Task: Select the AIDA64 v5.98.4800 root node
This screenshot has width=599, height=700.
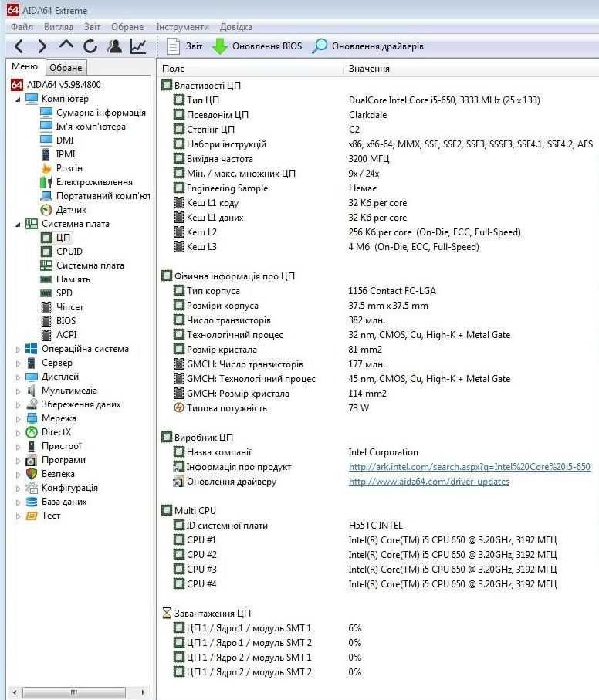Action: point(56,84)
